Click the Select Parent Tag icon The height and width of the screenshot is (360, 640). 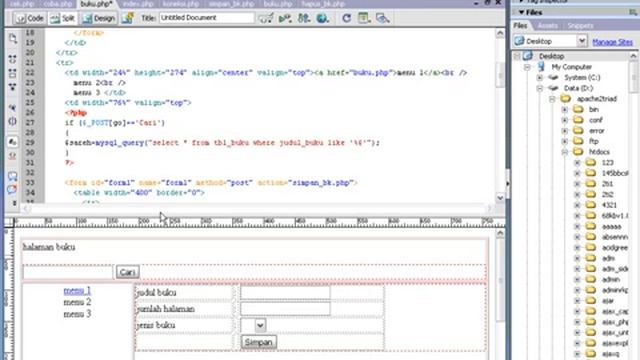point(13,107)
